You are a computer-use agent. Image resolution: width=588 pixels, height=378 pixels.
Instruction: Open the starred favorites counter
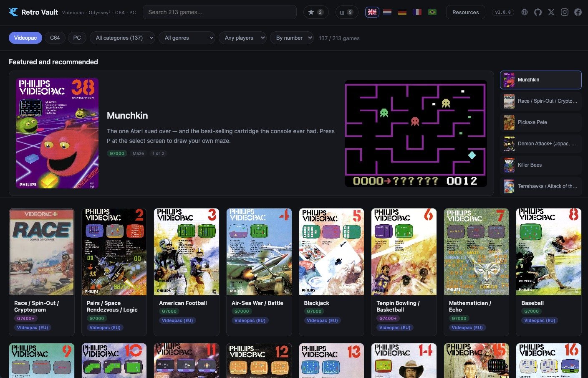pos(316,12)
